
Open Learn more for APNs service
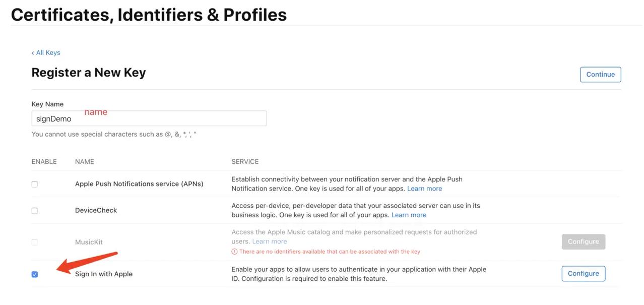(x=425, y=188)
